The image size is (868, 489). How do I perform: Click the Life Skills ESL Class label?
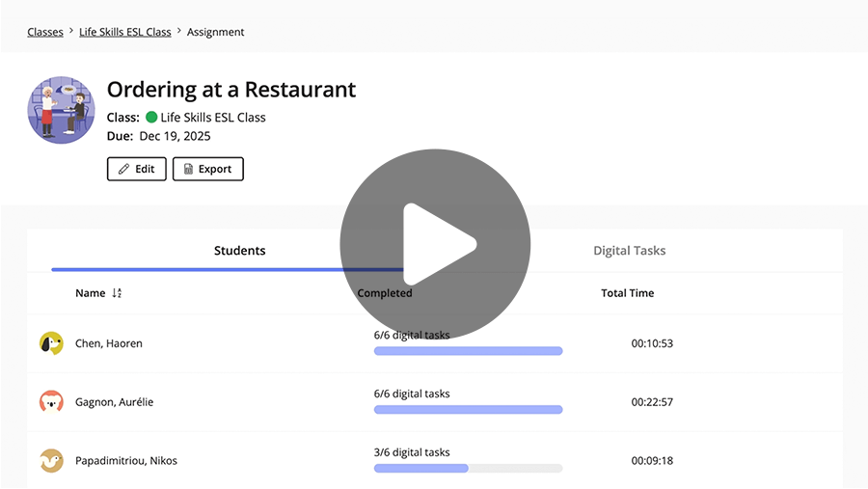tap(213, 118)
